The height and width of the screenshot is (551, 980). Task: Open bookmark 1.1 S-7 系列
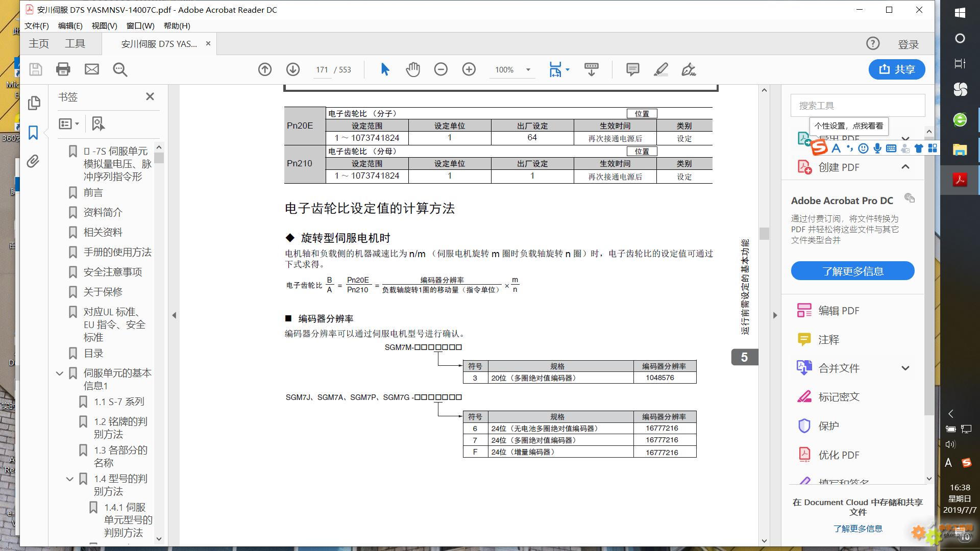pos(119,402)
